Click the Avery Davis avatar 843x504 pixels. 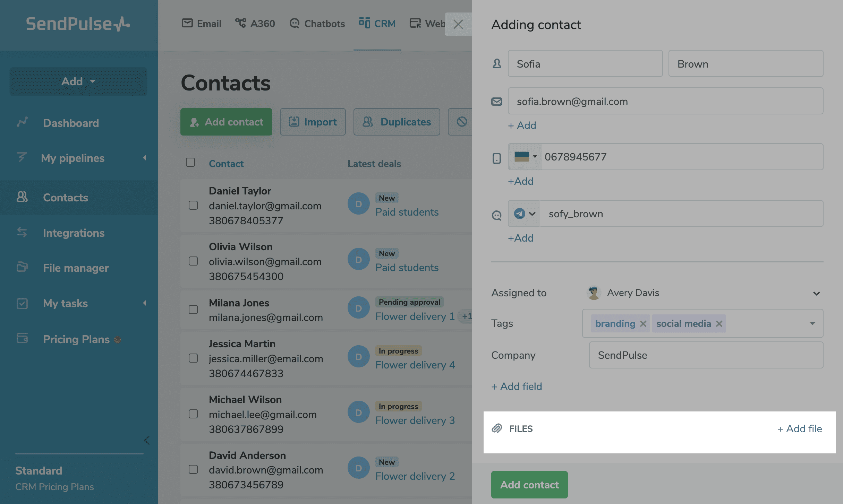click(594, 293)
